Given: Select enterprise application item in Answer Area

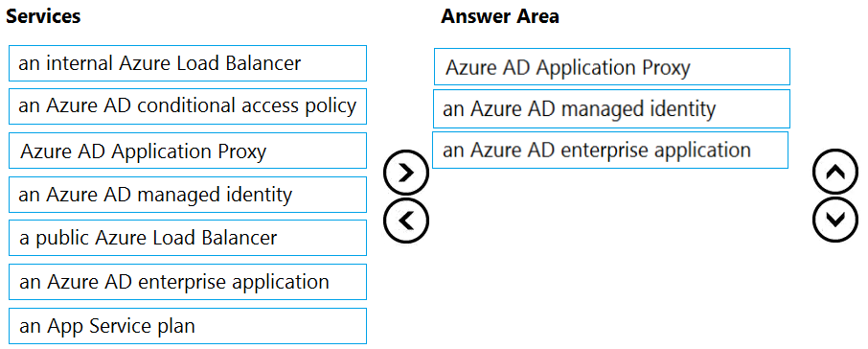Looking at the screenshot, I should (x=610, y=150).
